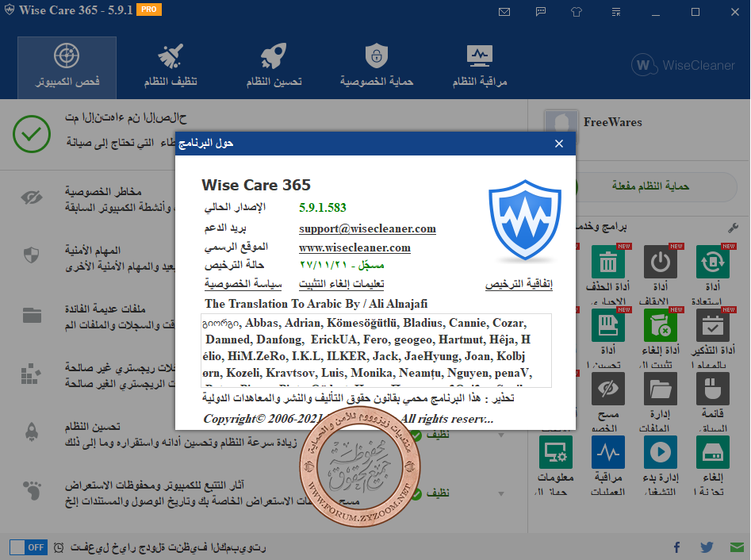Open System Protection info tool (معلومات)
751x560 pixels.
click(x=556, y=452)
